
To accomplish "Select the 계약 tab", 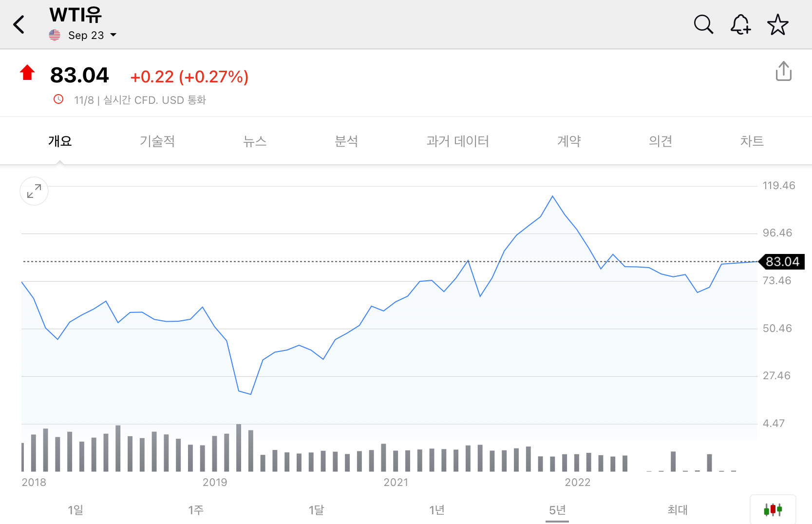I will (x=569, y=141).
